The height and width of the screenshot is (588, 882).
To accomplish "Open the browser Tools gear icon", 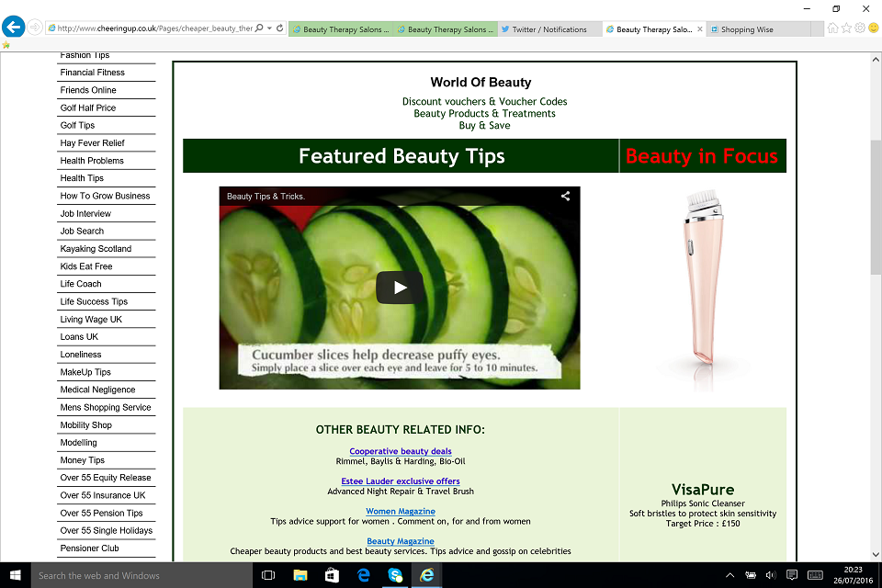I will coord(860,28).
